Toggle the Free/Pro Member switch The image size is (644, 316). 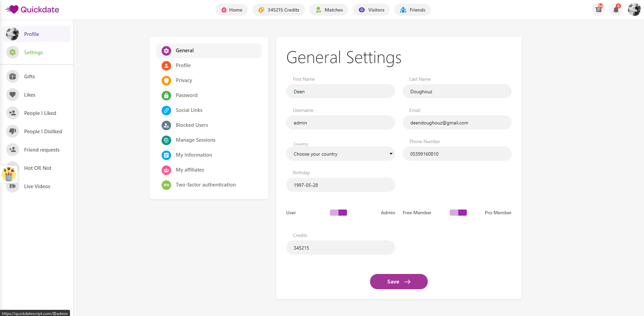[x=458, y=213]
